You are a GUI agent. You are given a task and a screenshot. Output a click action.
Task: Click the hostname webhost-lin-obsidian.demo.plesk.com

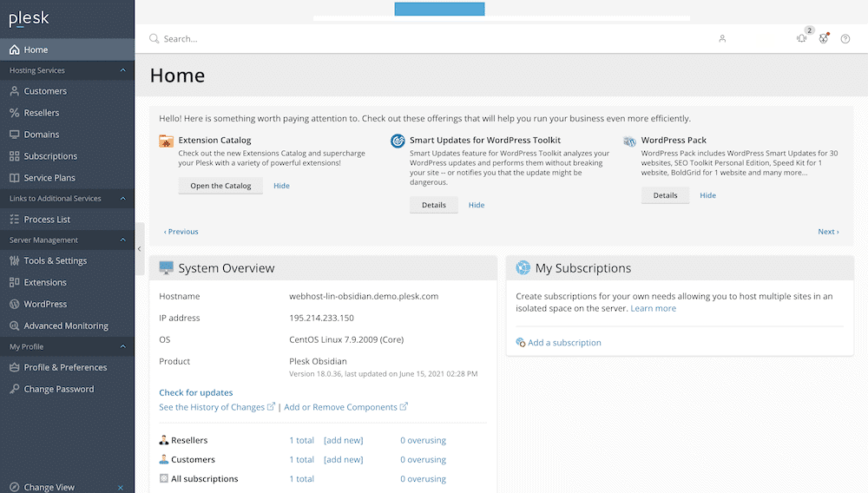[364, 296]
